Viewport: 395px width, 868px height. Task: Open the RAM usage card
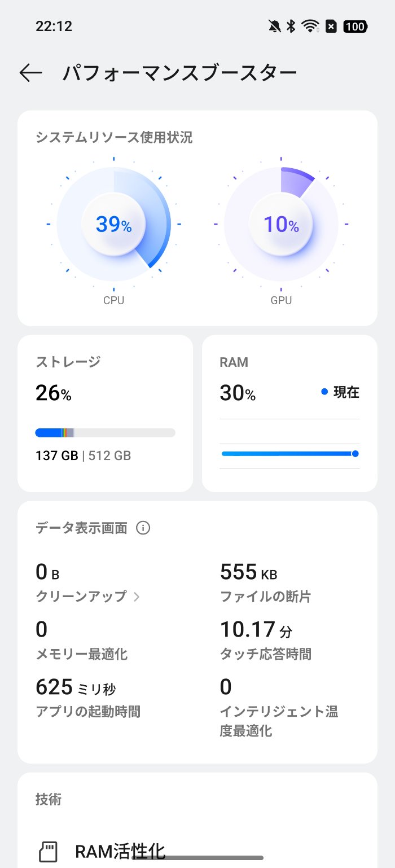[x=289, y=413]
